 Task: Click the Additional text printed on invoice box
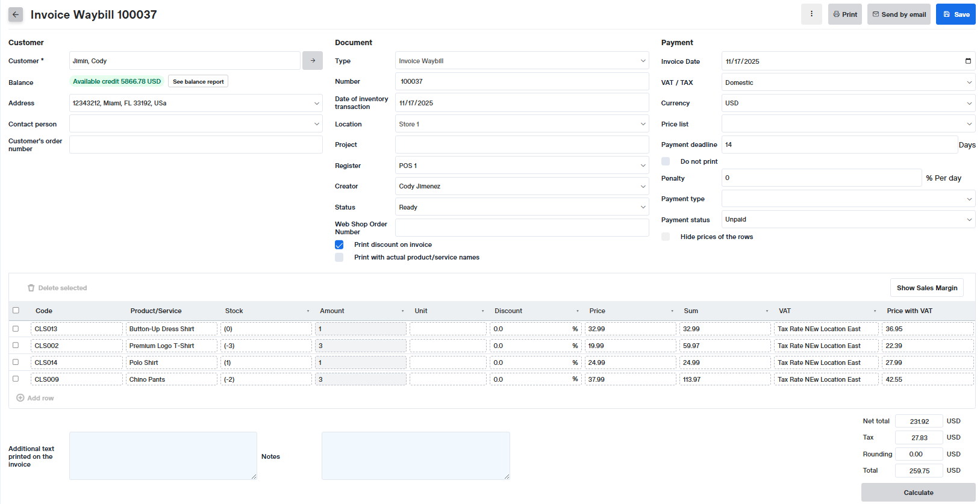pyautogui.click(x=163, y=456)
